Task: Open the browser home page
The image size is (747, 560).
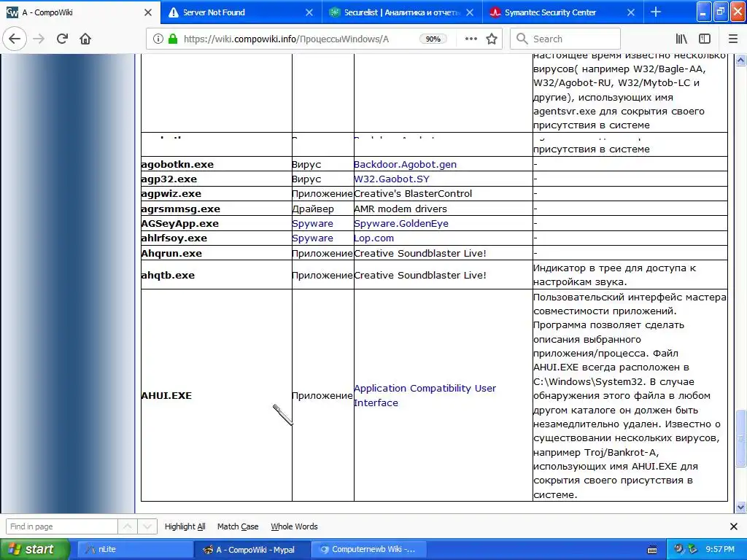Action: 85,39
